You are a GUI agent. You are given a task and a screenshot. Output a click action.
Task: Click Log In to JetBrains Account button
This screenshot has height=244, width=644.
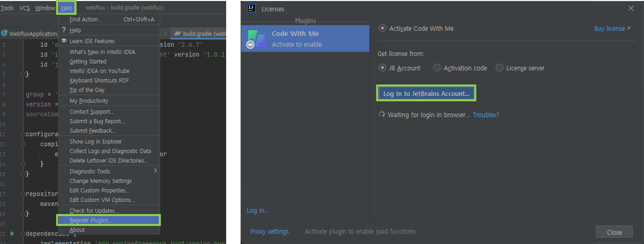426,94
